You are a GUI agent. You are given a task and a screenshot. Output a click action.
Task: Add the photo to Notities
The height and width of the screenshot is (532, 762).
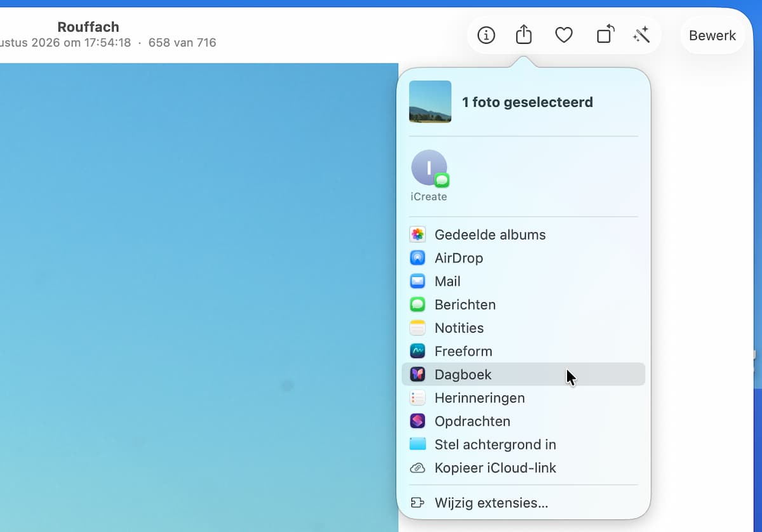tap(523, 328)
